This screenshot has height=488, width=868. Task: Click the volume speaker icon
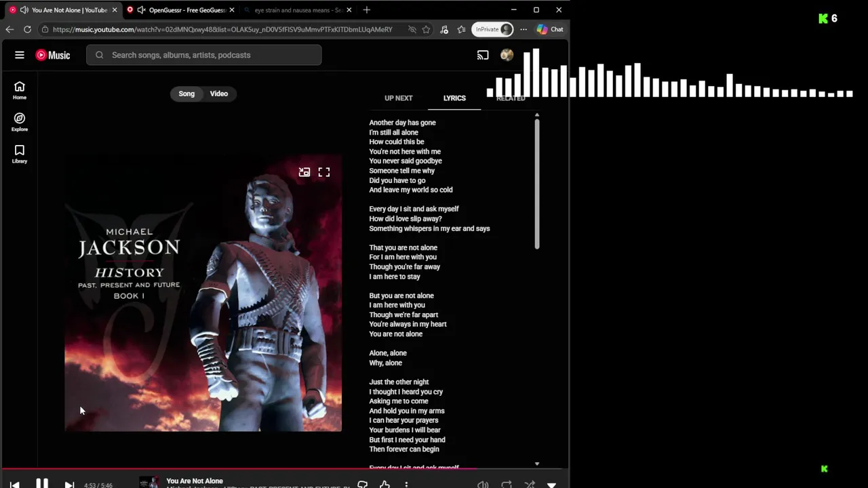coord(483,485)
